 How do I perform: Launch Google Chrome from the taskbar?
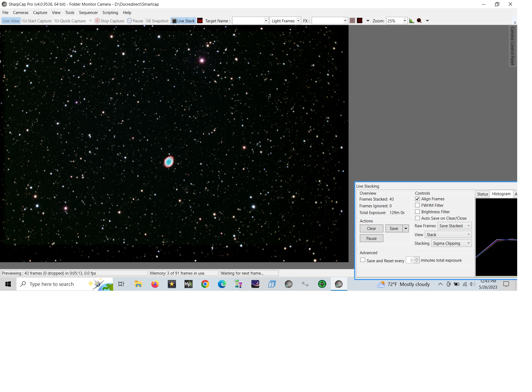[x=205, y=284]
